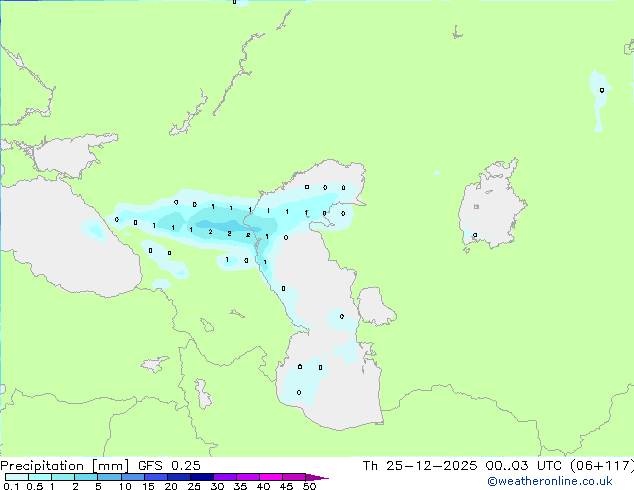Image resolution: width=634 pixels, height=490 pixels.
Task: Click the '35' legend scale label
Action: tap(240, 486)
